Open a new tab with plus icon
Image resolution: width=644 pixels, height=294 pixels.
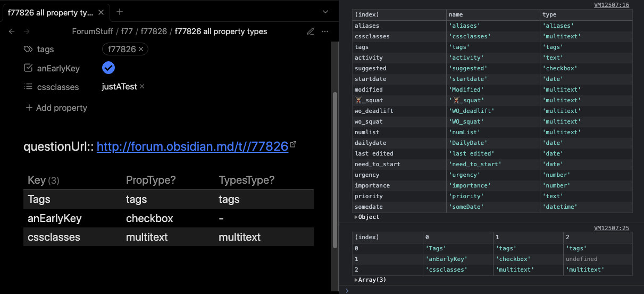[120, 12]
